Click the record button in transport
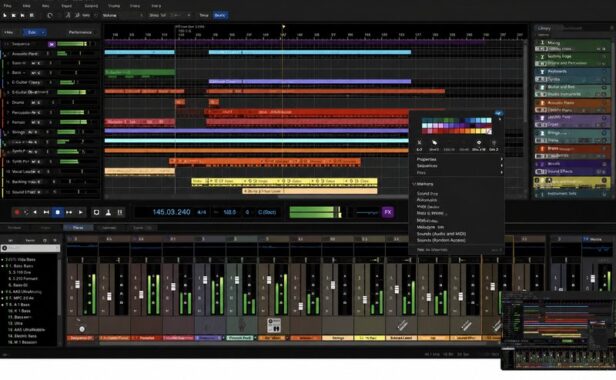This screenshot has width=616, height=380. pos(17,212)
